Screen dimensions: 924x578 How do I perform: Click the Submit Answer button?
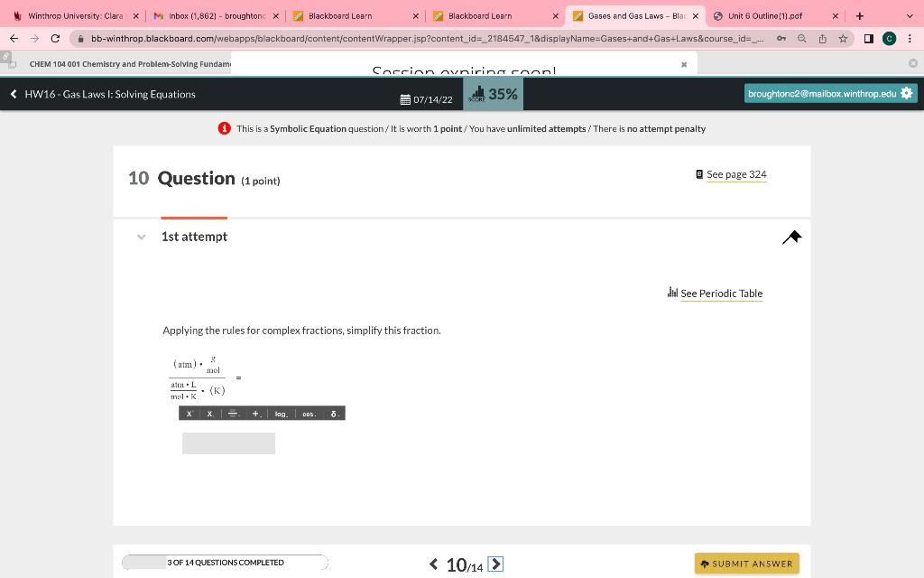(746, 564)
